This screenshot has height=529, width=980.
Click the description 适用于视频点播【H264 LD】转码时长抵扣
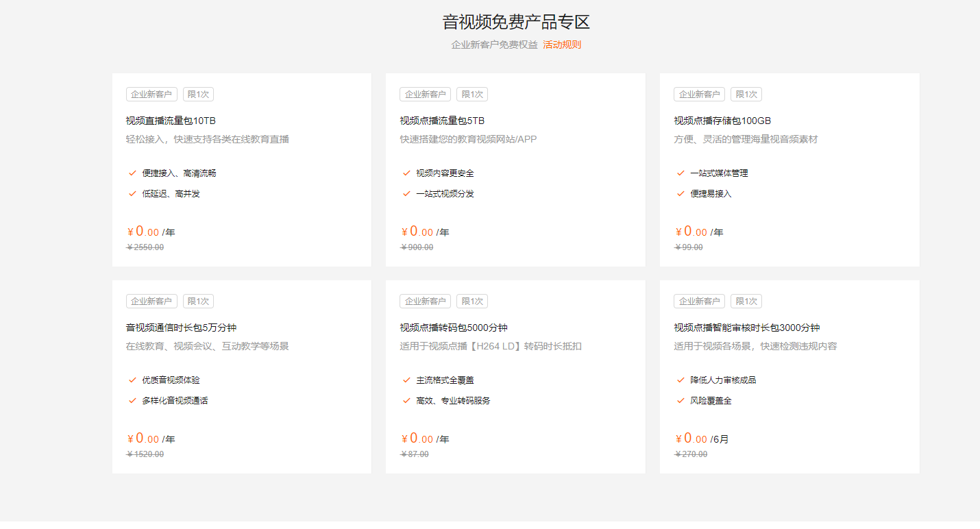(x=491, y=346)
